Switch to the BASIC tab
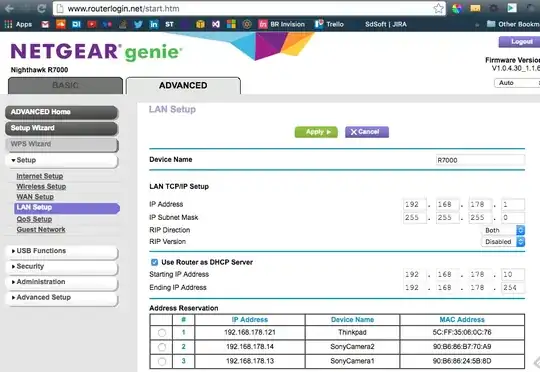Screen dimensions: 540x372 (x=65, y=85)
